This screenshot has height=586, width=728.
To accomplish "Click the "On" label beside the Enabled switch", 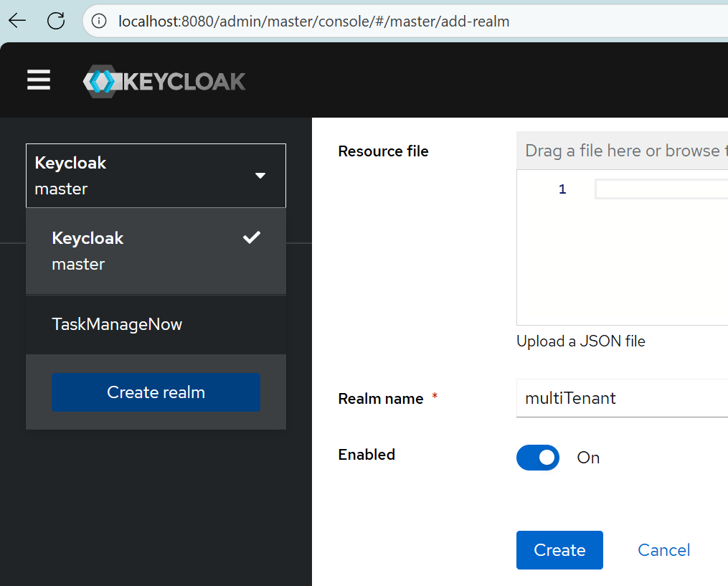I will [x=588, y=458].
